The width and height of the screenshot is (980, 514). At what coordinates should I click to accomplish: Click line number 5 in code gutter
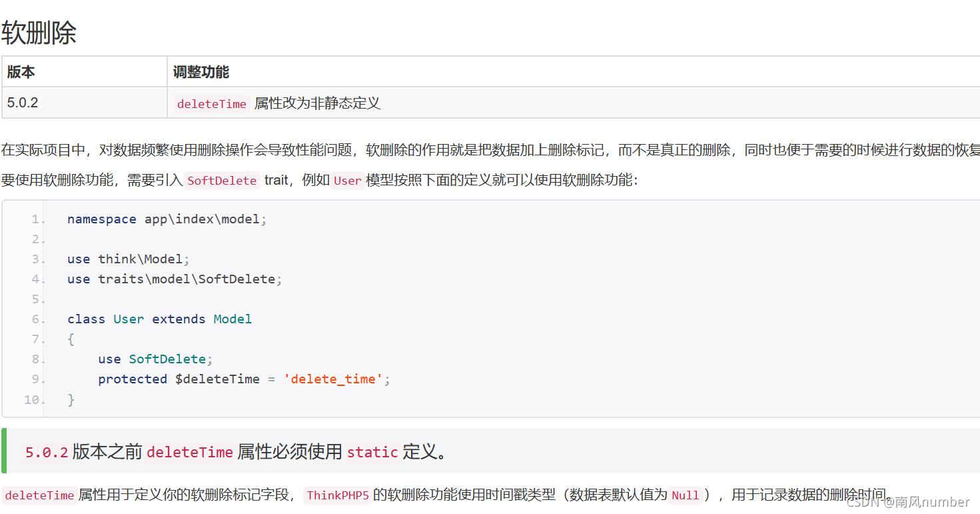(x=38, y=299)
